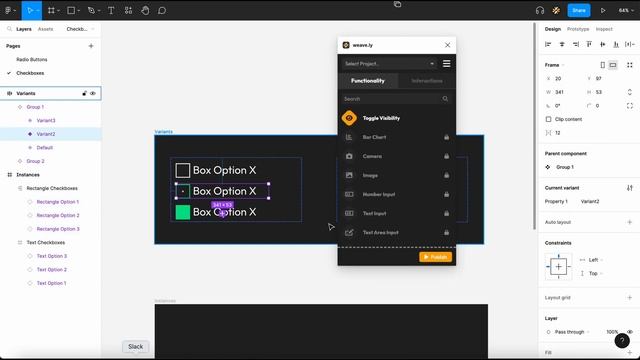Open the zoom level dropdown
The width and height of the screenshot is (640, 360).
(625, 11)
